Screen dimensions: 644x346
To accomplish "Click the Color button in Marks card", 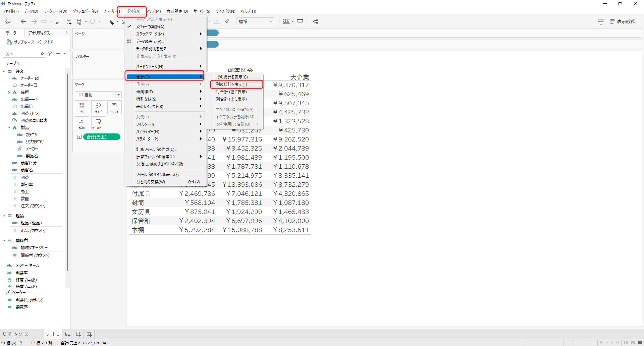I will click(82, 108).
